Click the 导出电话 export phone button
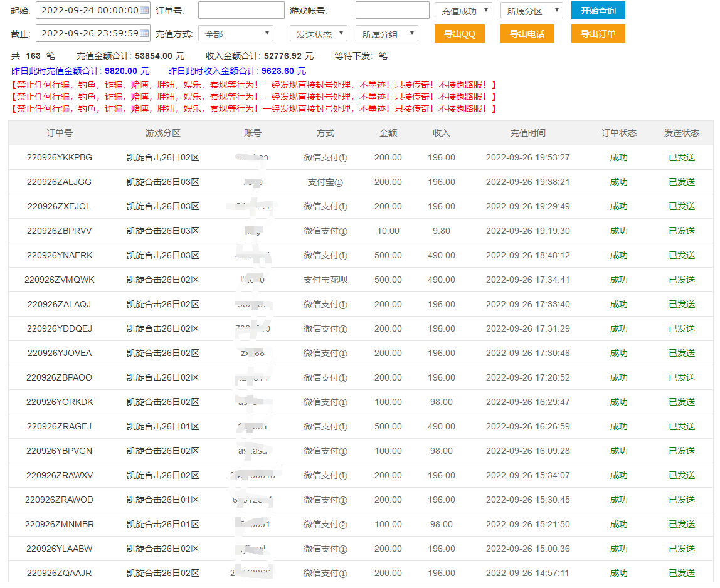Image resolution: width=720 pixels, height=588 pixels. coord(527,33)
